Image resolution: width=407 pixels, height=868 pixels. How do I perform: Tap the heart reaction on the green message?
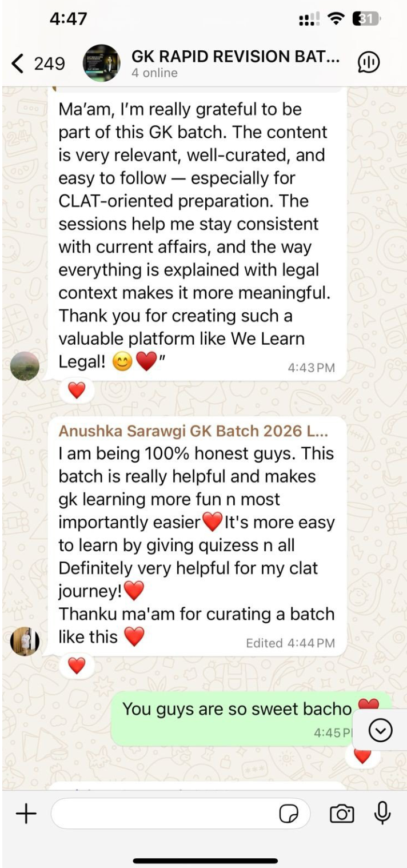pos(362,756)
